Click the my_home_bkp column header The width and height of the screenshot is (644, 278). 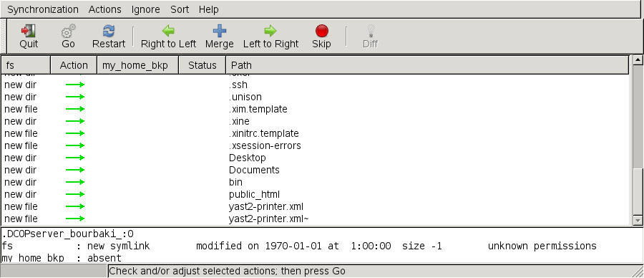tap(137, 65)
